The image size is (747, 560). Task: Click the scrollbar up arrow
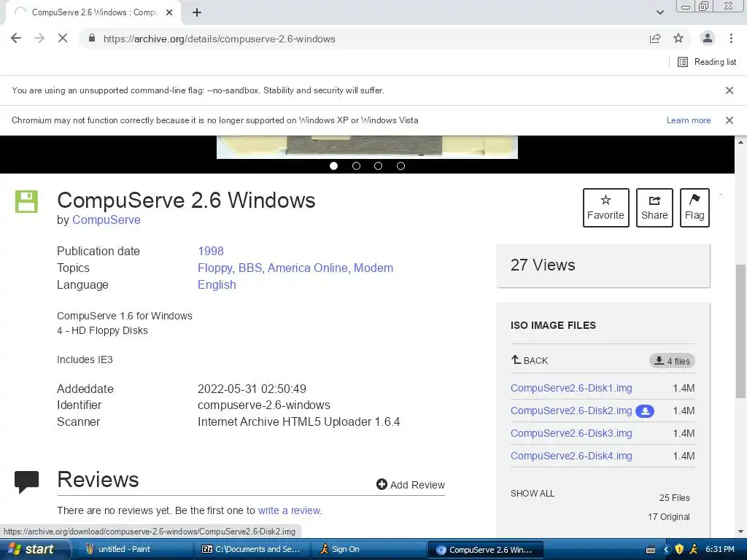(740, 142)
